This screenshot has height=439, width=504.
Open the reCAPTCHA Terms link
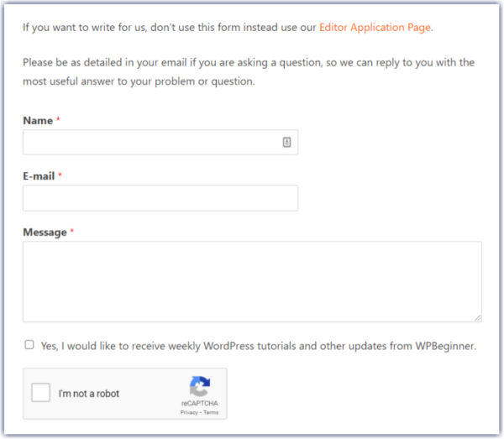pos(211,413)
